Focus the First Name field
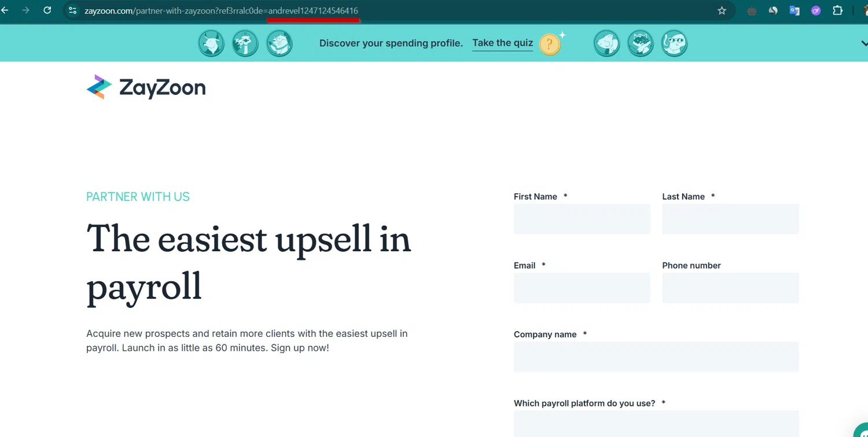The width and height of the screenshot is (868, 437). pyautogui.click(x=582, y=219)
